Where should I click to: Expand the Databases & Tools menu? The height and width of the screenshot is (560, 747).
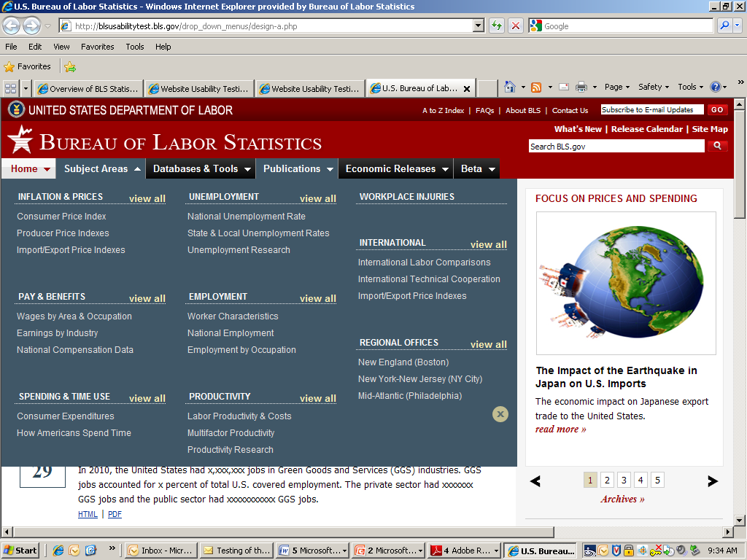pos(248,169)
